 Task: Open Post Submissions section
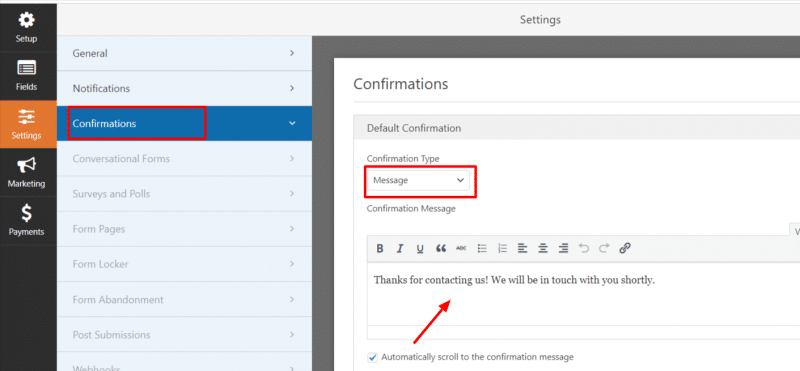pos(184,335)
